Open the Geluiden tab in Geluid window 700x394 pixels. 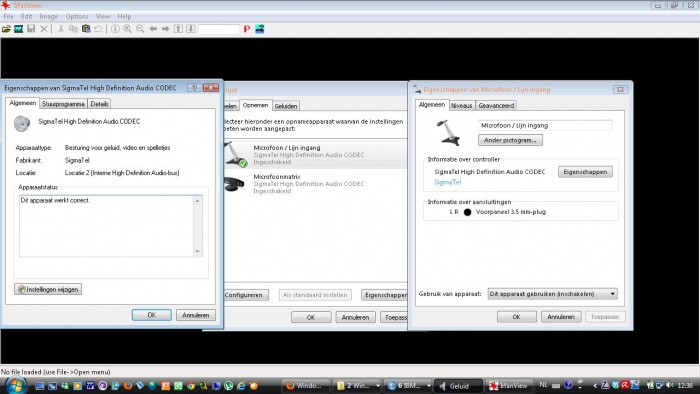point(286,106)
